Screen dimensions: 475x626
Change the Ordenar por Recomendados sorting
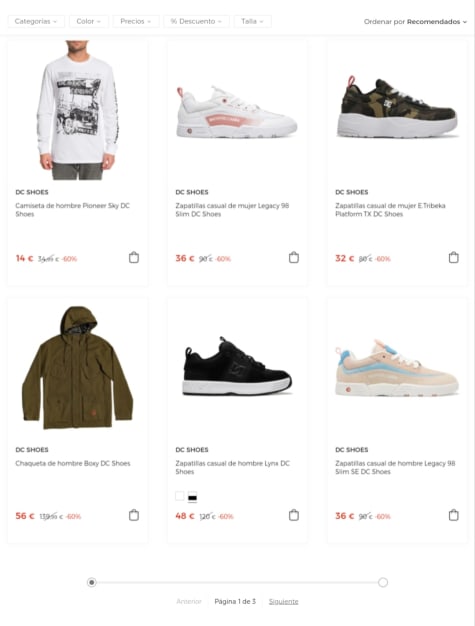(415, 22)
